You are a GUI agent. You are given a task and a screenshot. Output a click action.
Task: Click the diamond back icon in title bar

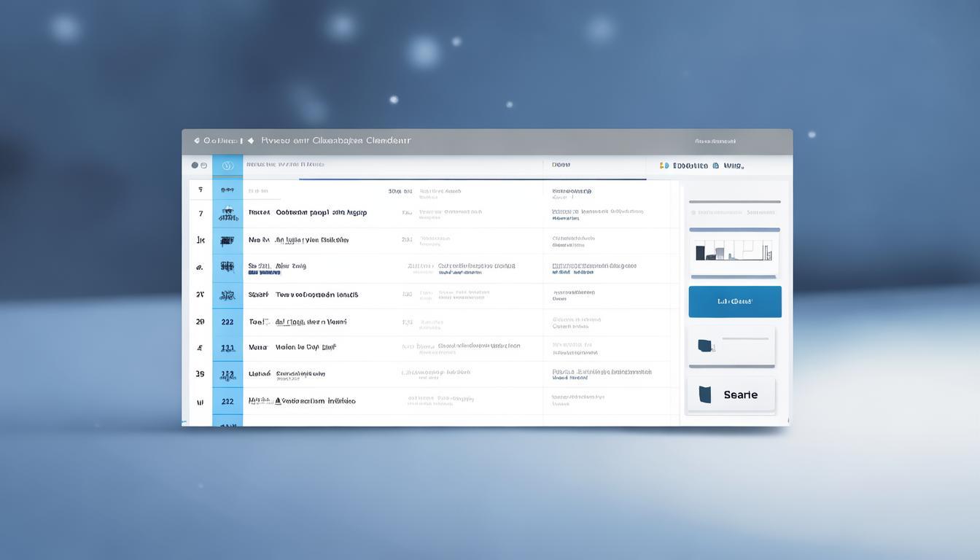[196, 141]
